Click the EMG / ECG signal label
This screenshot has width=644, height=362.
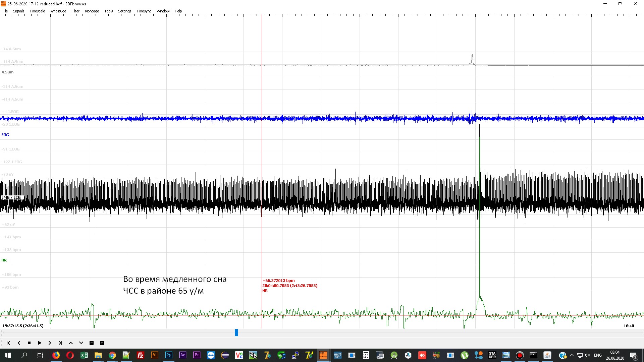point(11,197)
